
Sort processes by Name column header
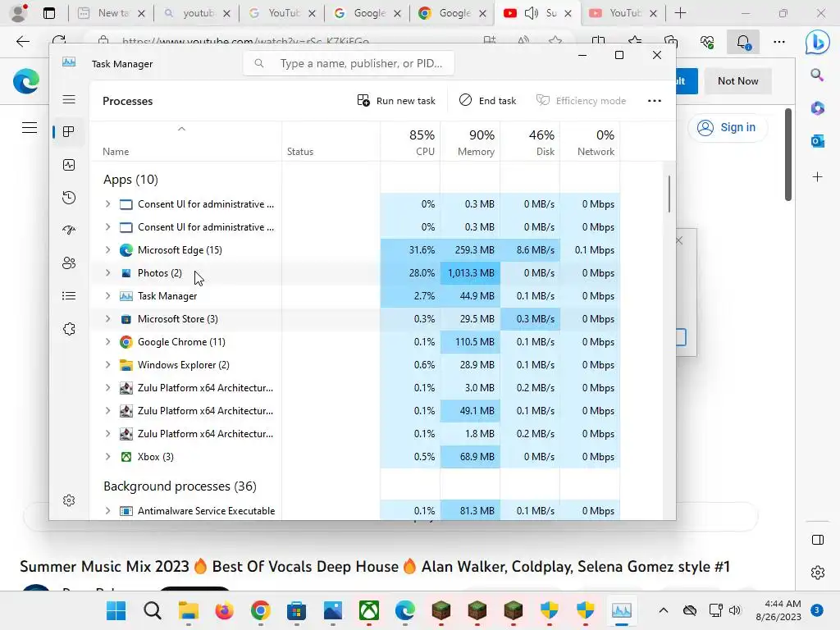[x=185, y=142]
